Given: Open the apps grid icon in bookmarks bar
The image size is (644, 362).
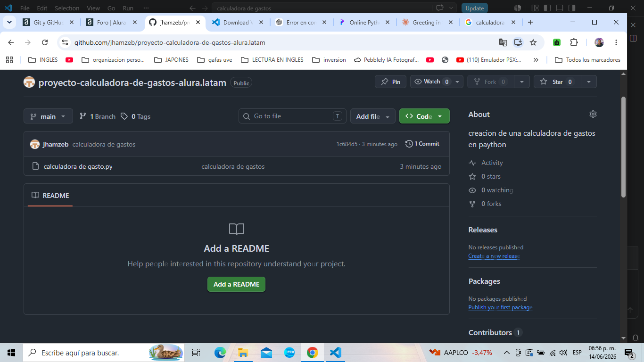Looking at the screenshot, I should (9, 60).
